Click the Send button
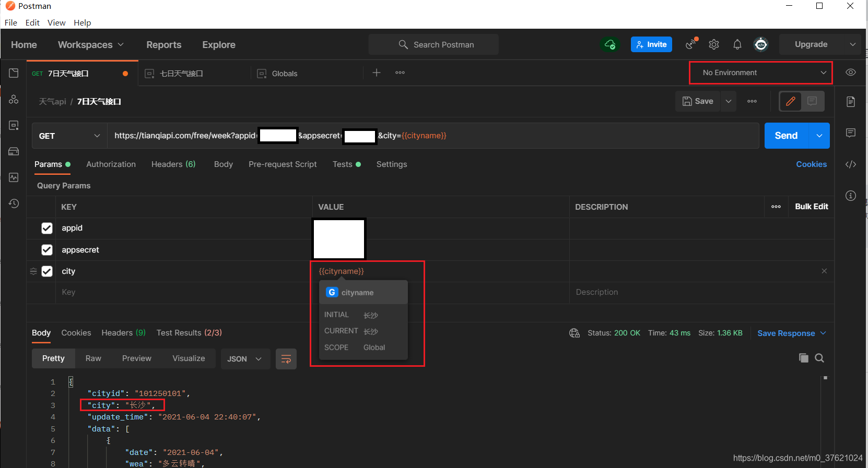Screen dimensions: 868x468 tap(786, 136)
